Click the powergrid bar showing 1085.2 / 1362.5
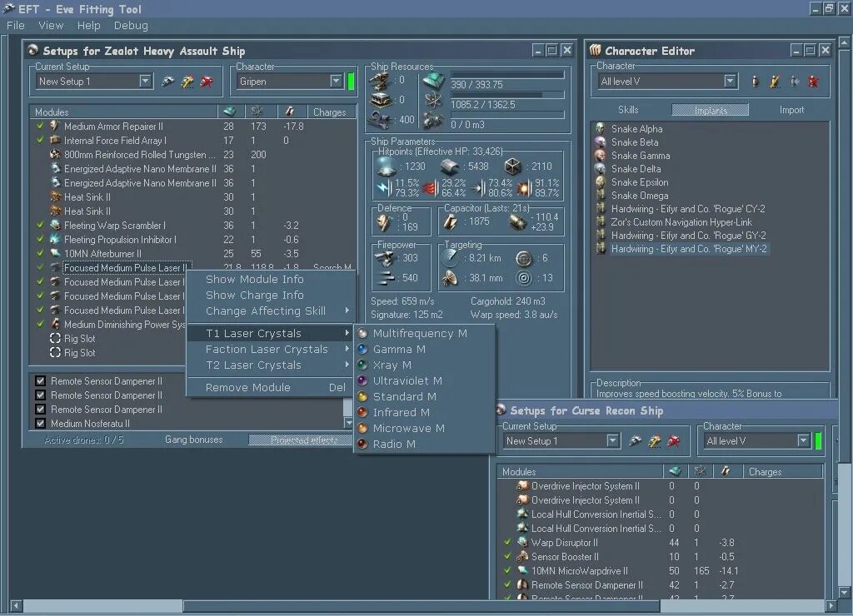Viewport: 853px width, 616px height. [507, 95]
